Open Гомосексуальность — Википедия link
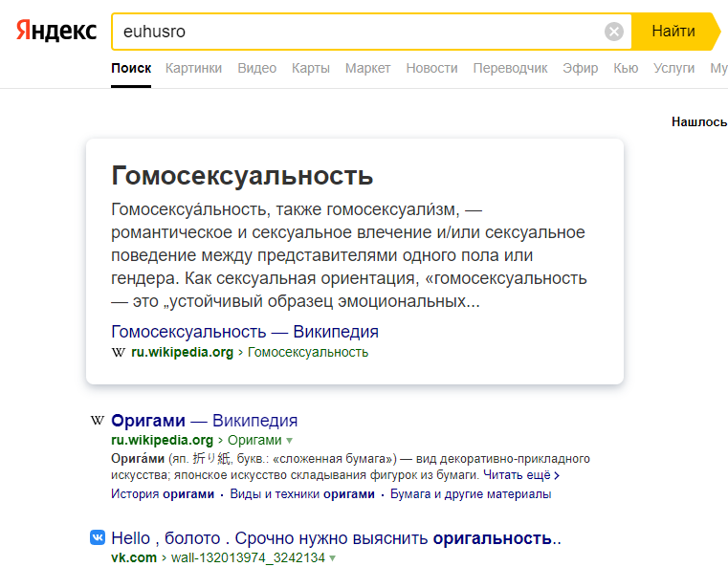Screen dimensions: 728x567 245,332
